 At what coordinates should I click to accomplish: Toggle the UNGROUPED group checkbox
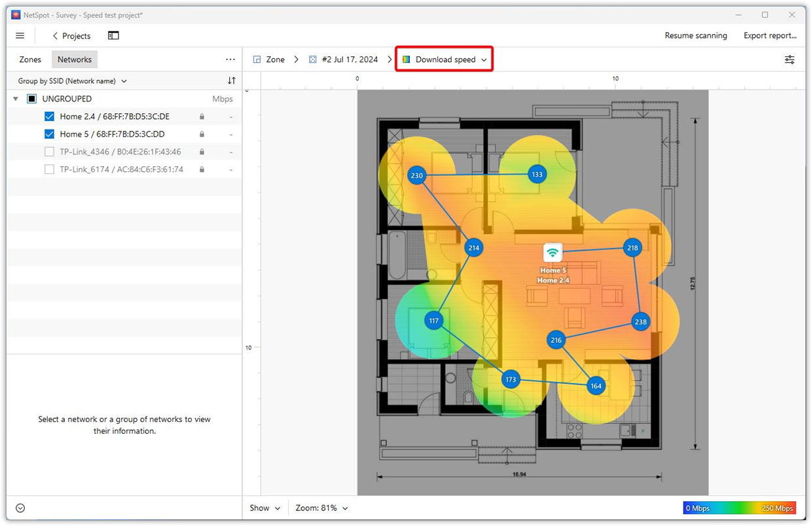31,98
